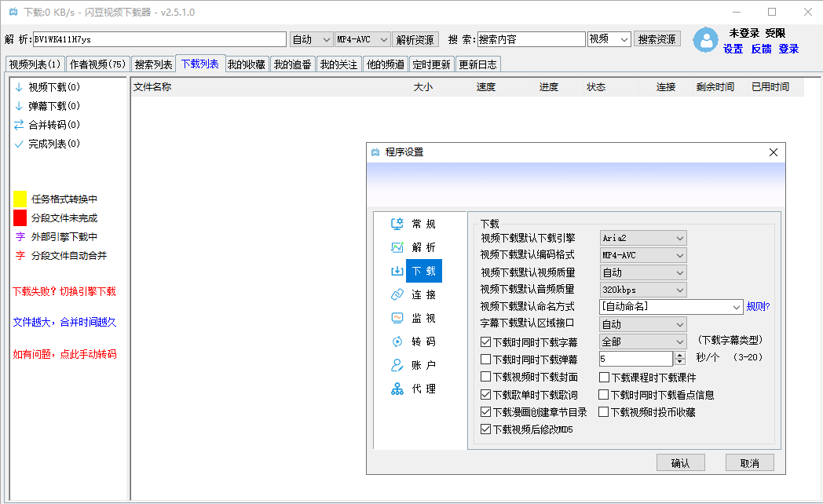Click the 解析 BV number input field

click(x=159, y=39)
